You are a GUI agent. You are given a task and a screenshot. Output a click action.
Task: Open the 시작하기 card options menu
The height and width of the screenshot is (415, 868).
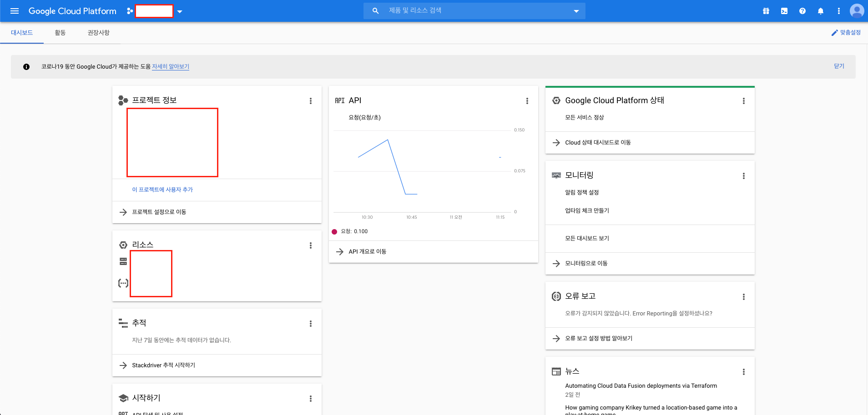(311, 399)
